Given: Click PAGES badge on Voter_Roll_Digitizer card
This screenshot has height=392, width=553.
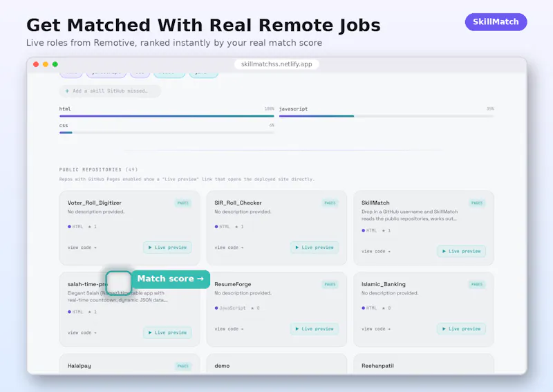Looking at the screenshot, I should 183,203.
